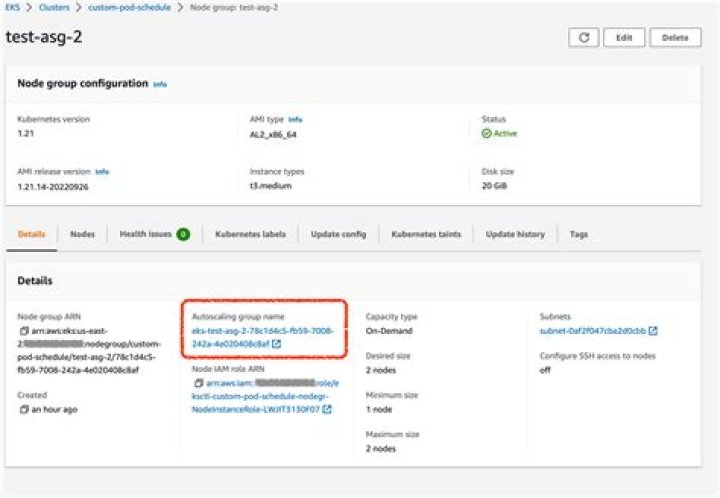Click the On-Demand capacity type value
This screenshot has height=498, width=720.
click(389, 331)
